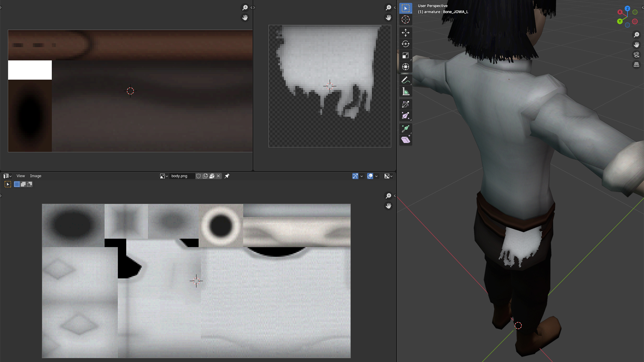
Task: Click the blue Z axis gizmo
Action: 627,8
